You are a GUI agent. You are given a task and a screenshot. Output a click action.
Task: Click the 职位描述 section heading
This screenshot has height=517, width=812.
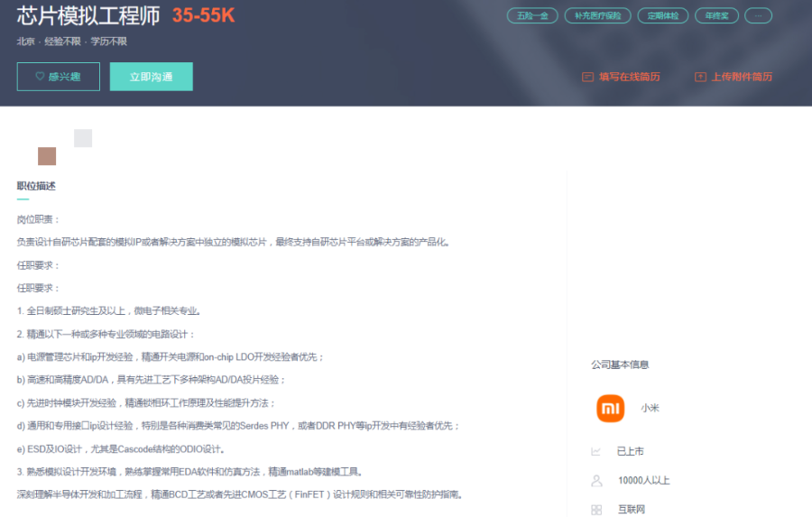(x=36, y=186)
